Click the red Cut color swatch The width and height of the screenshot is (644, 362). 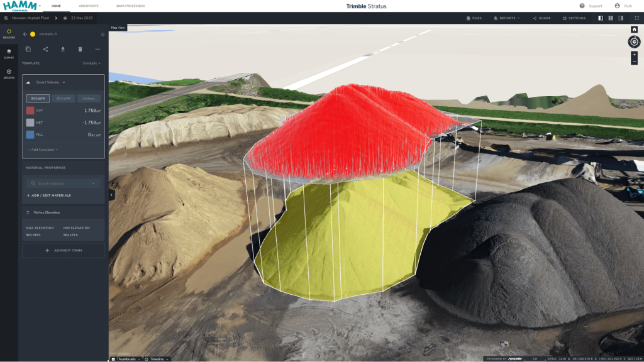coord(30,111)
